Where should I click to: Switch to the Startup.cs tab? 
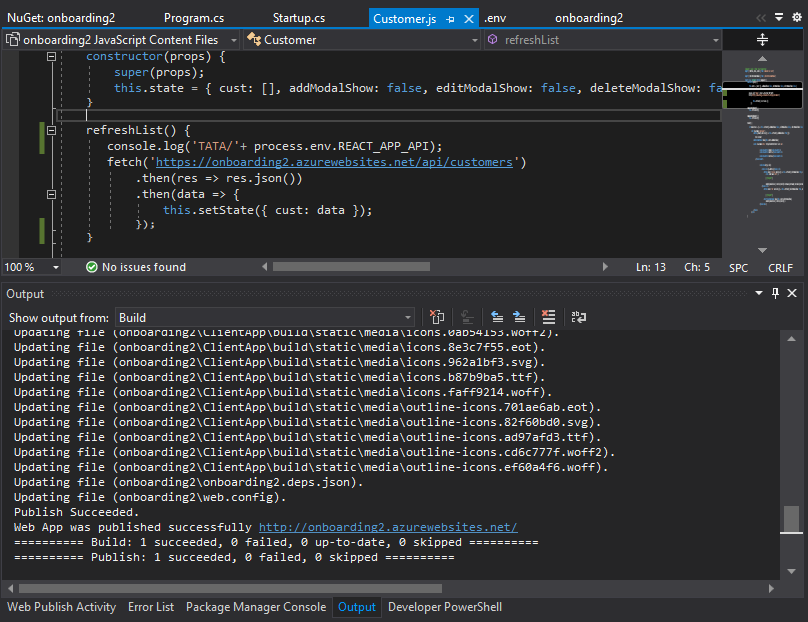pos(298,18)
